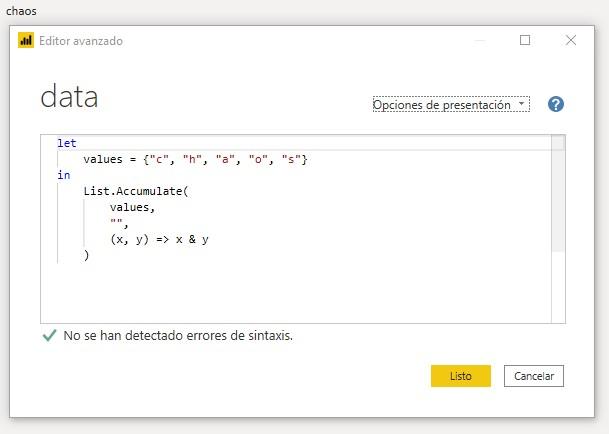Click the "(x, y) => x & y" line

coord(159,239)
